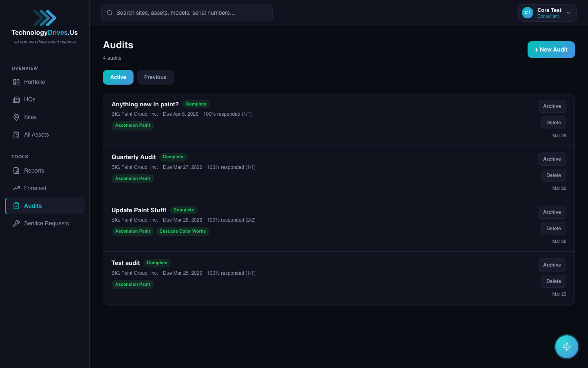Click the Forecast trend line icon

pos(16,188)
